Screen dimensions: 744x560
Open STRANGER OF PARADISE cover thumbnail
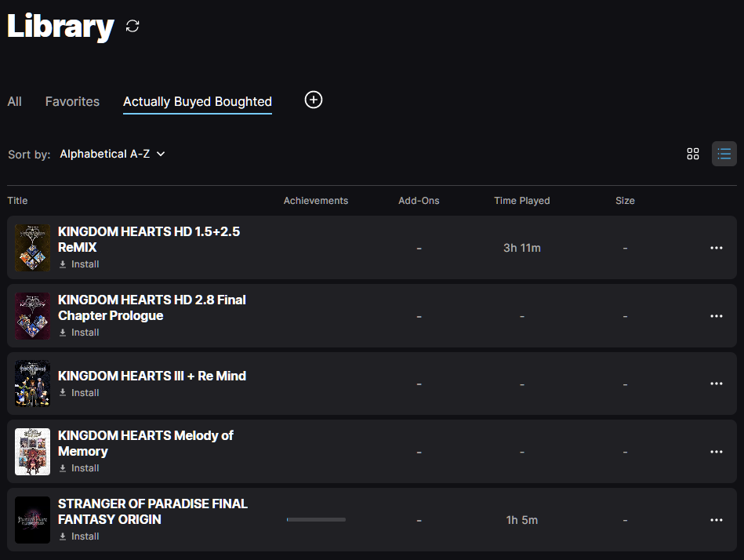point(32,520)
